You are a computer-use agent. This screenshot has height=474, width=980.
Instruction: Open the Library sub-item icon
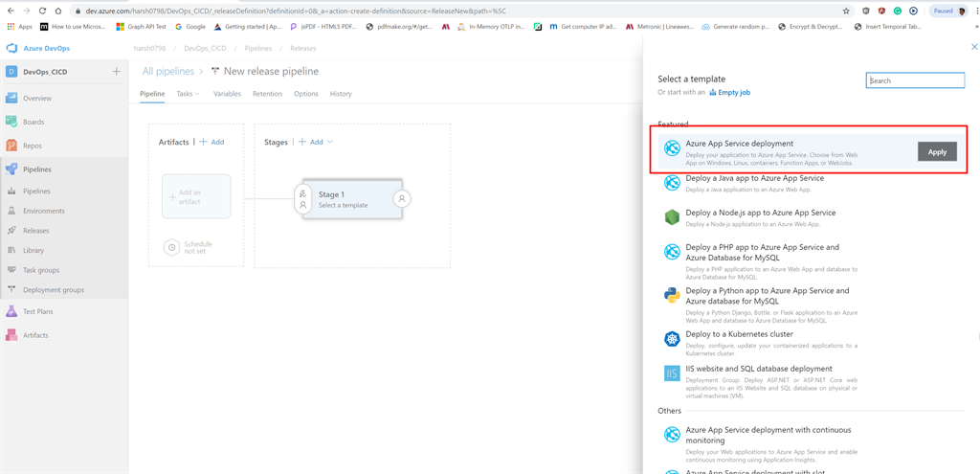pyautogui.click(x=11, y=250)
